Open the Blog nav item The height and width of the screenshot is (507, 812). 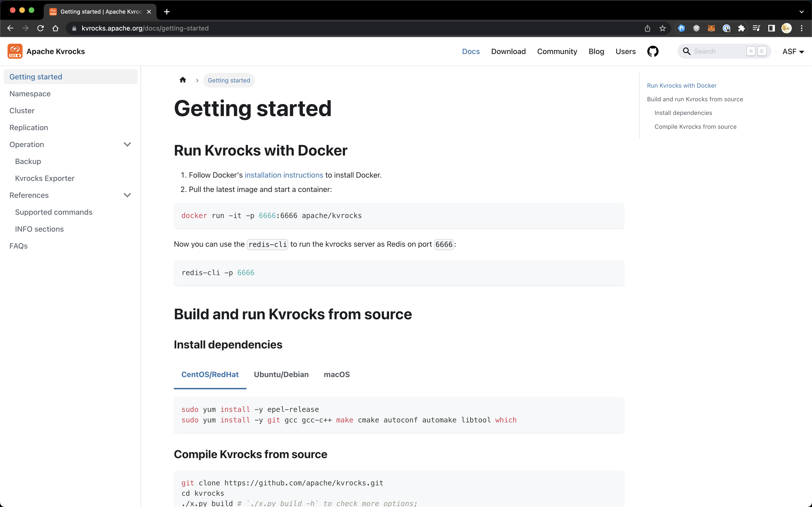[596, 51]
